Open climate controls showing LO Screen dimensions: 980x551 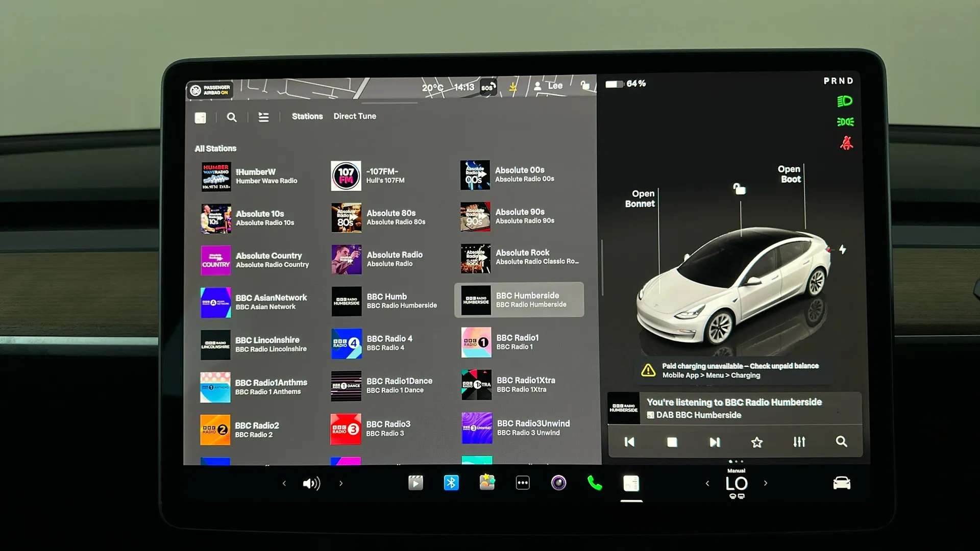(x=737, y=484)
